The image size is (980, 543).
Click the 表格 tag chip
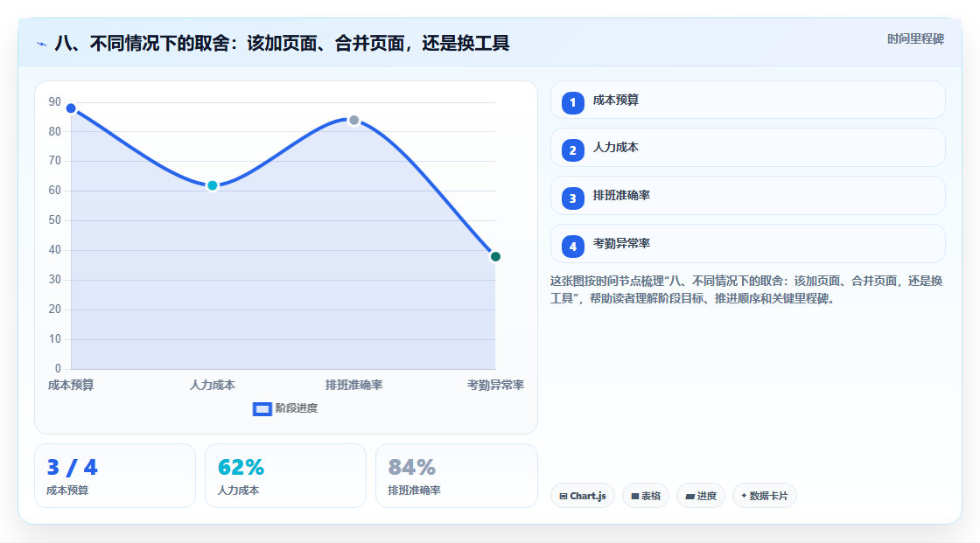click(646, 496)
